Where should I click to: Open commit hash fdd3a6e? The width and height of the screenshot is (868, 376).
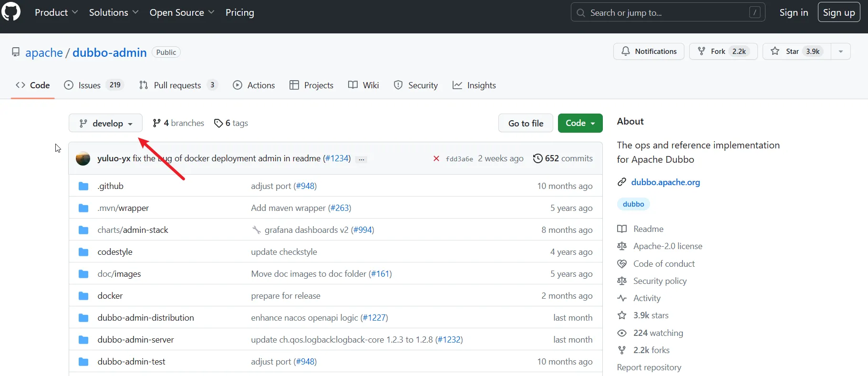pos(459,159)
